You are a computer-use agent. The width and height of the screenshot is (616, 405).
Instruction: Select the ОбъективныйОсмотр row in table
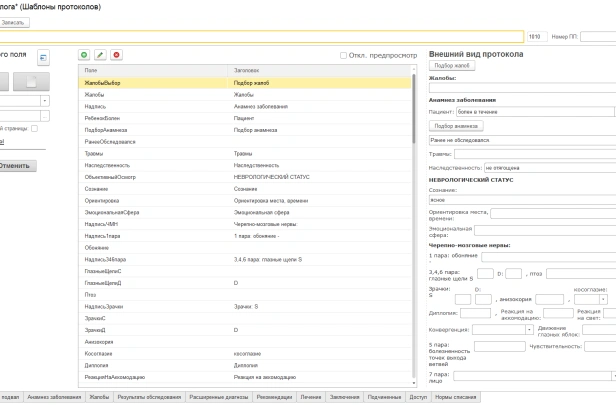pos(110,175)
